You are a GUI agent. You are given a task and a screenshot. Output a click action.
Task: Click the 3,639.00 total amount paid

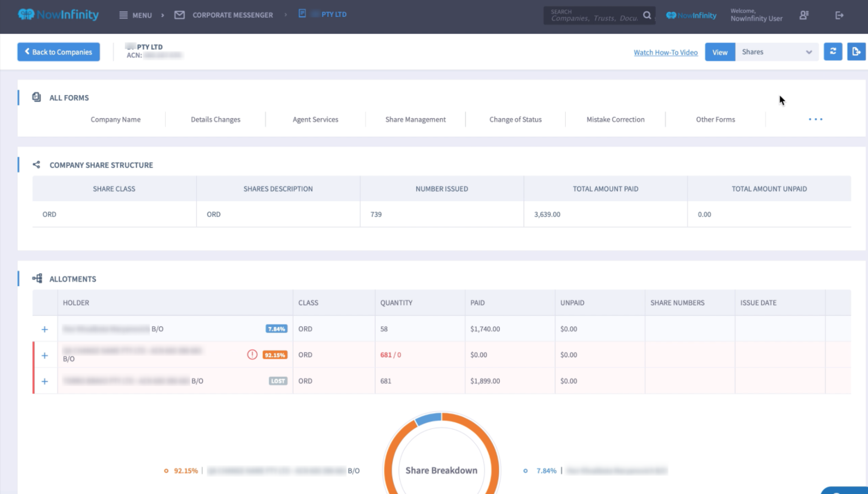coord(547,214)
